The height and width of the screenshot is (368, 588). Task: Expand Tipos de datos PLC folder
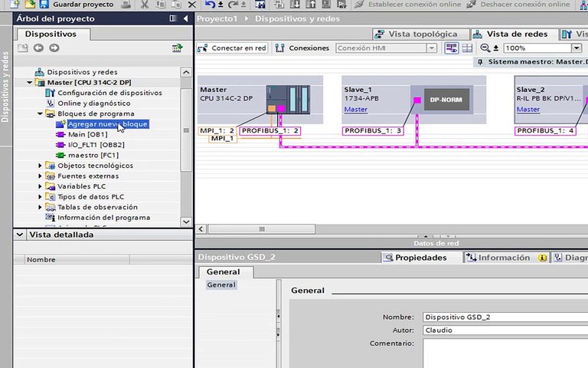coord(40,197)
